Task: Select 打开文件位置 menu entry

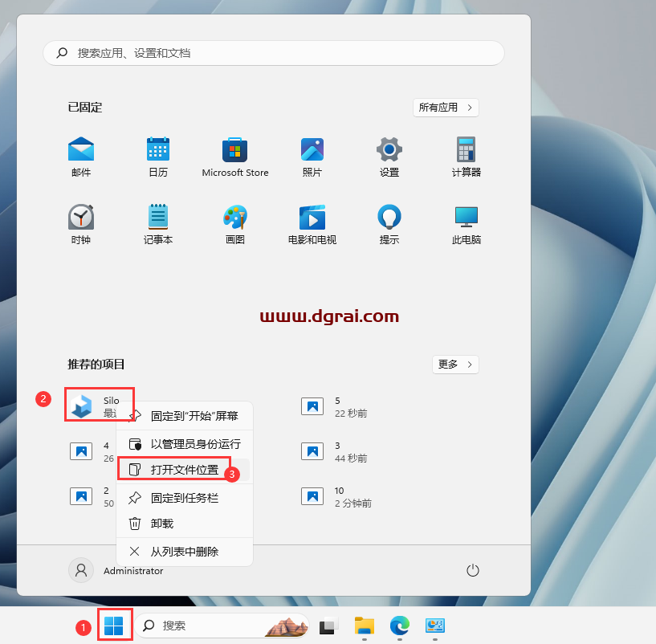Action: click(185, 470)
